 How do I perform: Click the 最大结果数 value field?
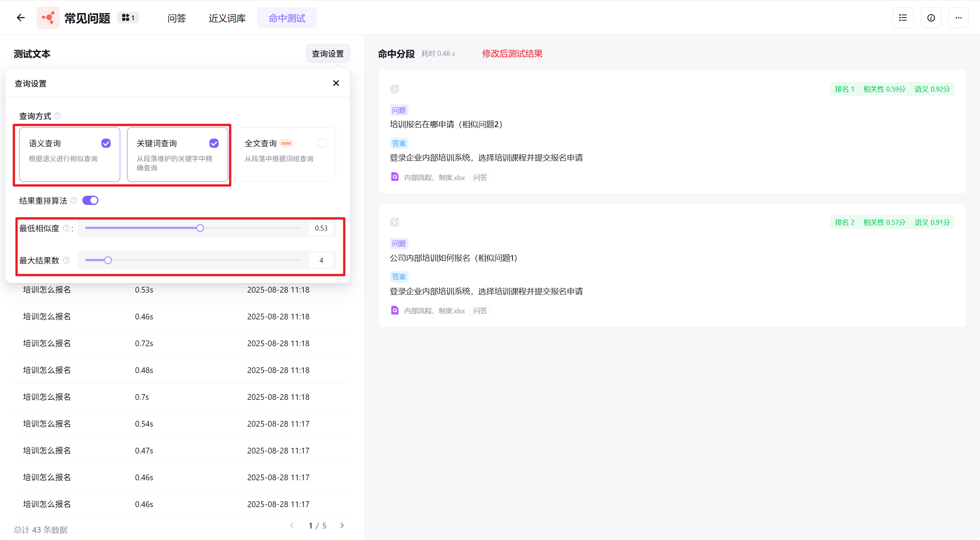tap(321, 260)
